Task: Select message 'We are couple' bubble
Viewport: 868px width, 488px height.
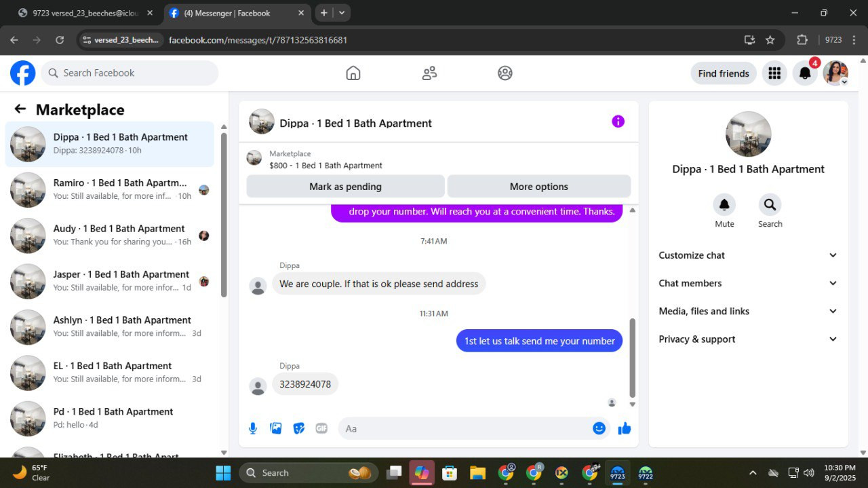Action: coord(379,284)
